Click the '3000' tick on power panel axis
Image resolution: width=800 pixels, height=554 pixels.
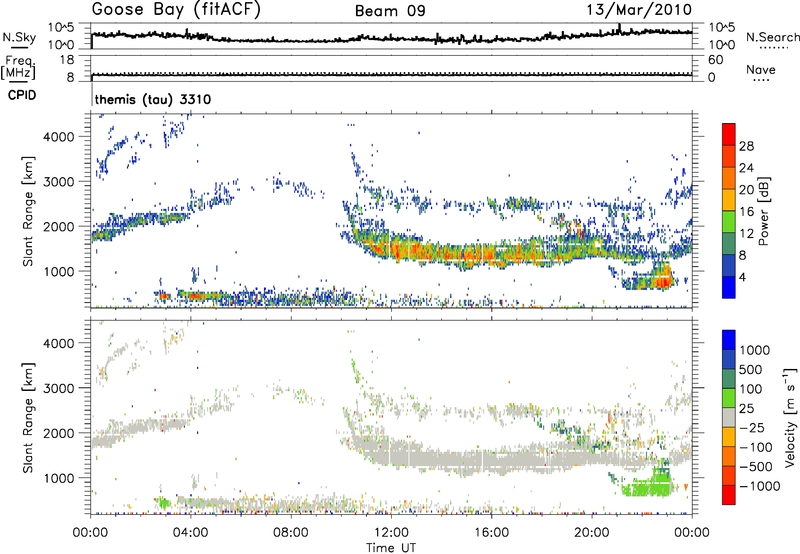(x=59, y=182)
